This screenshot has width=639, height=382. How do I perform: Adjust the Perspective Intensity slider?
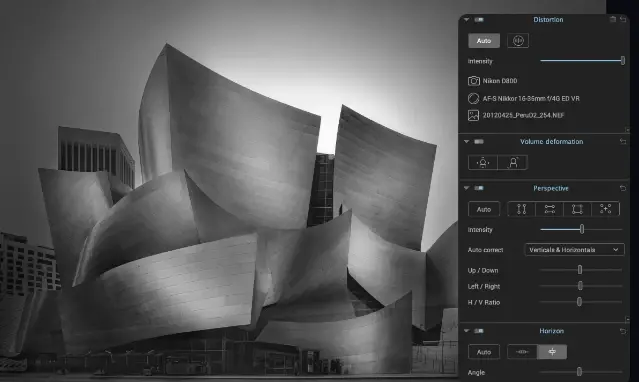pos(582,230)
